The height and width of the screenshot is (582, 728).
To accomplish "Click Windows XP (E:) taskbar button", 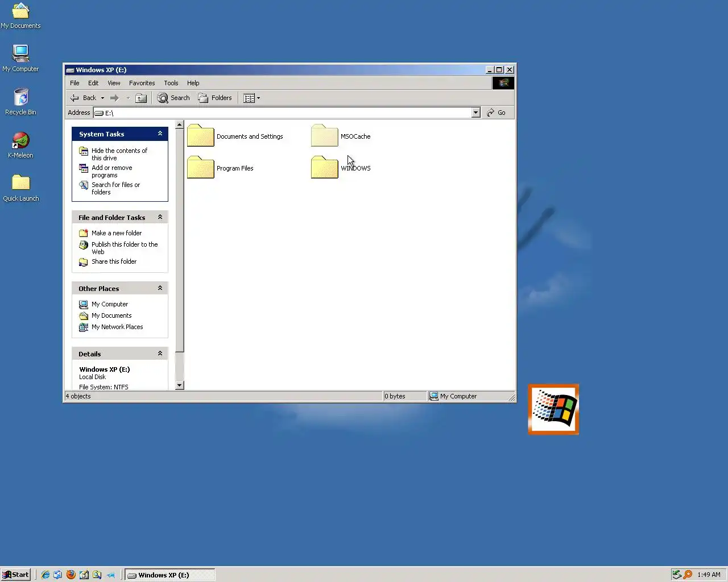I will [170, 575].
